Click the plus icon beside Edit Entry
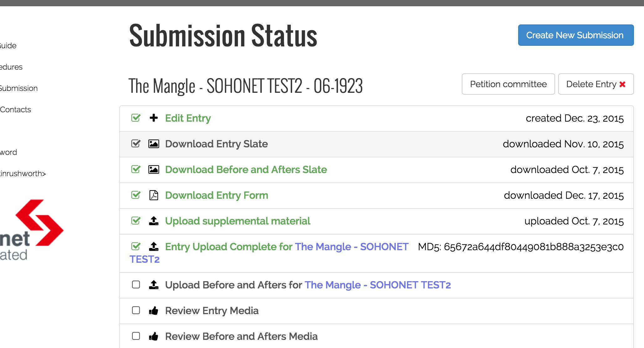This screenshot has width=644, height=348. tap(154, 118)
